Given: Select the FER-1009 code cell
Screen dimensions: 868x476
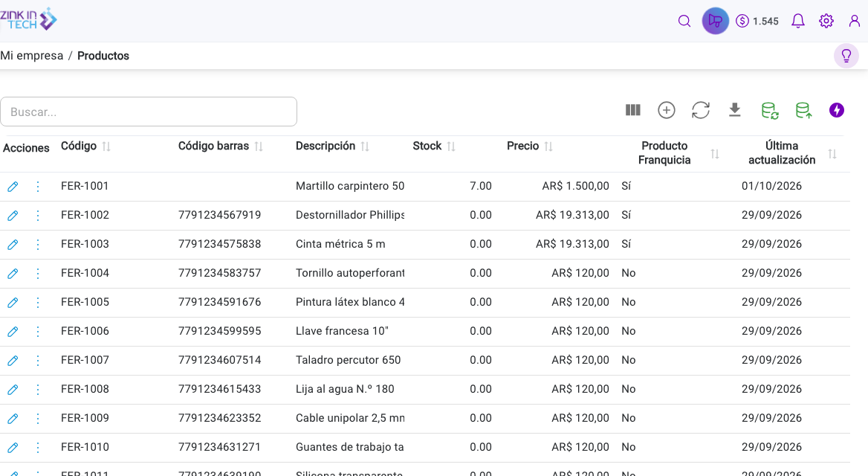Looking at the screenshot, I should (x=85, y=418).
